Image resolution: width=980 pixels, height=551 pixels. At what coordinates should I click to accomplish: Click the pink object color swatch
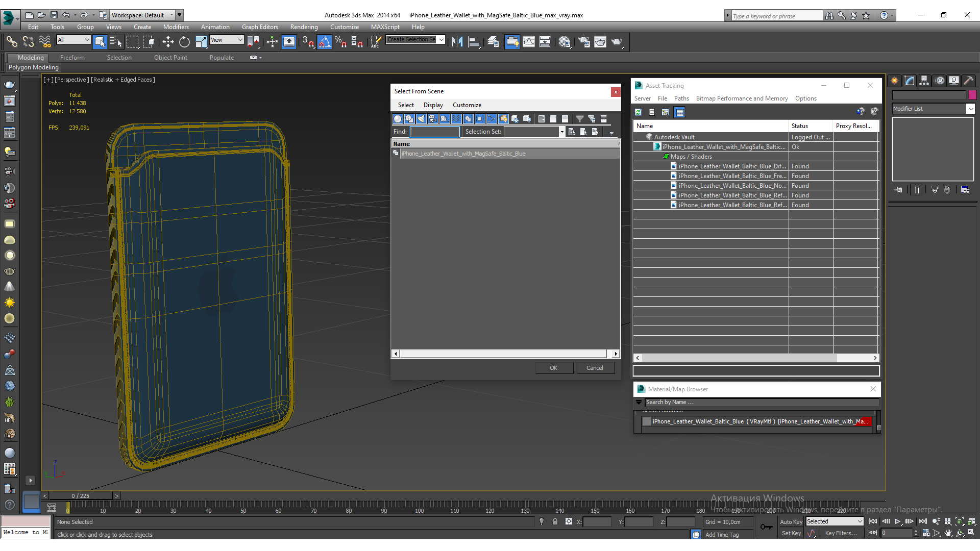point(972,95)
